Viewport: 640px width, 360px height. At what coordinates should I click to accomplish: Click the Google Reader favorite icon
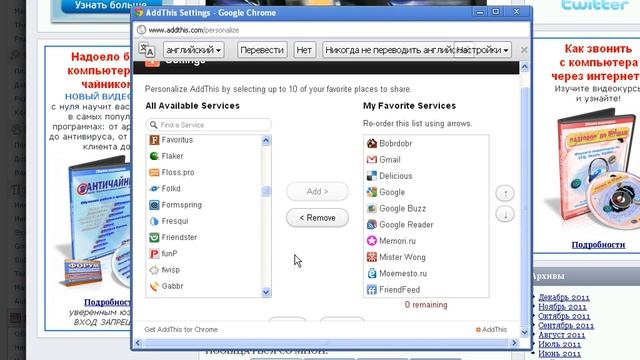371,224
